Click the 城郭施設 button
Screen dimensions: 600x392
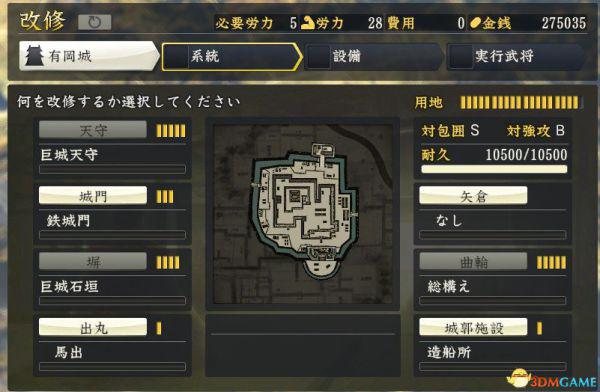(x=473, y=327)
